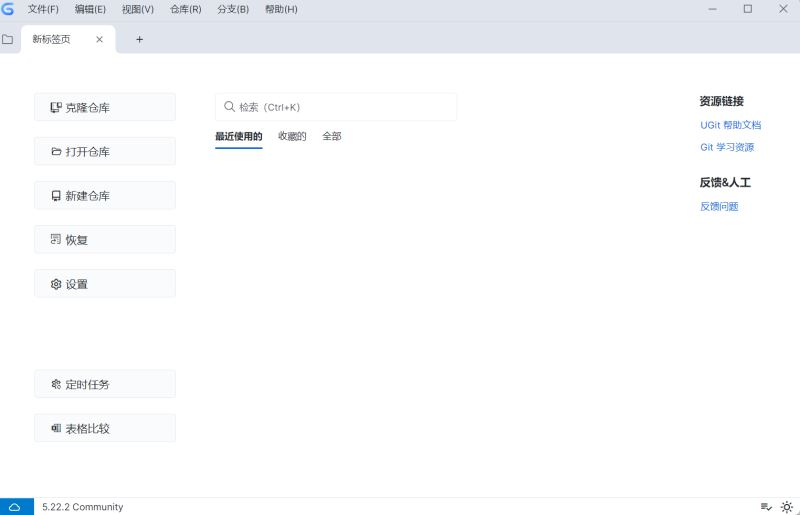Open 打开仓库 open repository button
800x515 pixels.
click(x=105, y=152)
